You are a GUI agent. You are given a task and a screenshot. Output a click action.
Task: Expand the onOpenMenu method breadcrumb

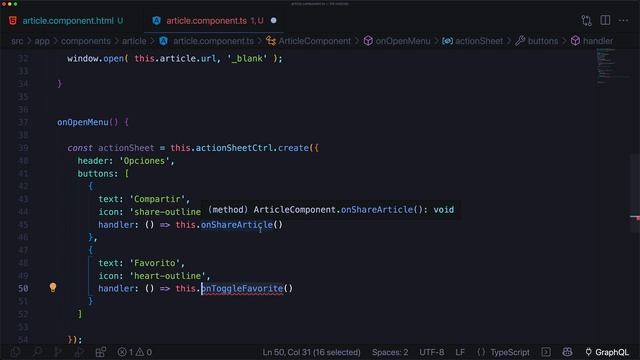tap(402, 41)
